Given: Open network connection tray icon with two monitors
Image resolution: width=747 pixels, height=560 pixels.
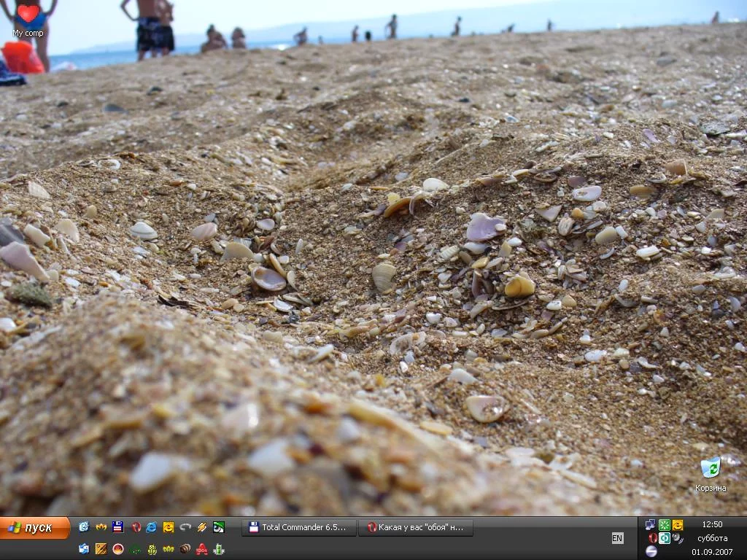Looking at the screenshot, I should pyautogui.click(x=650, y=524).
